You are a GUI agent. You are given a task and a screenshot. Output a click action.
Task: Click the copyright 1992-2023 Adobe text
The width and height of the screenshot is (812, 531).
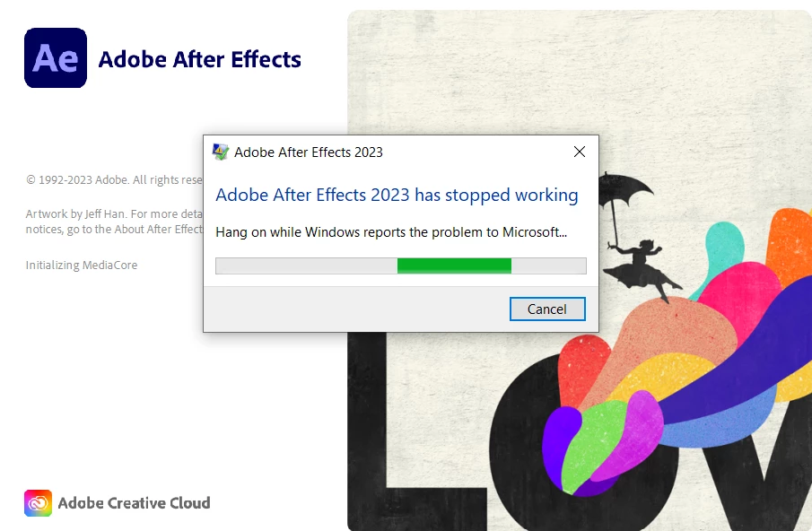coord(115,179)
